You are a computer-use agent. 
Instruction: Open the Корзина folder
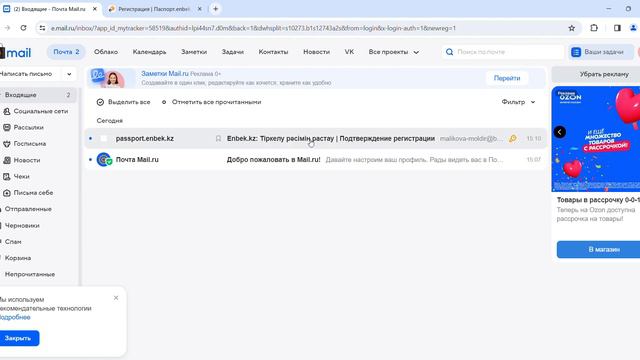tap(18, 258)
